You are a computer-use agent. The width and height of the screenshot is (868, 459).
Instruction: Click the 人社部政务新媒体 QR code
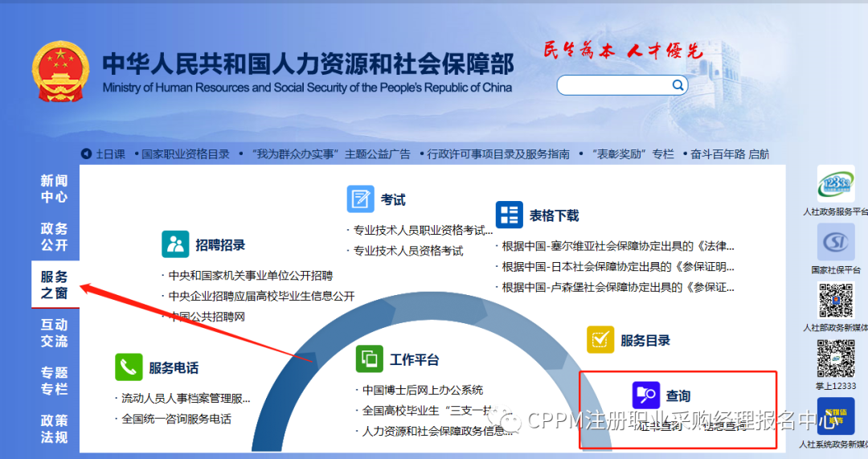click(835, 300)
